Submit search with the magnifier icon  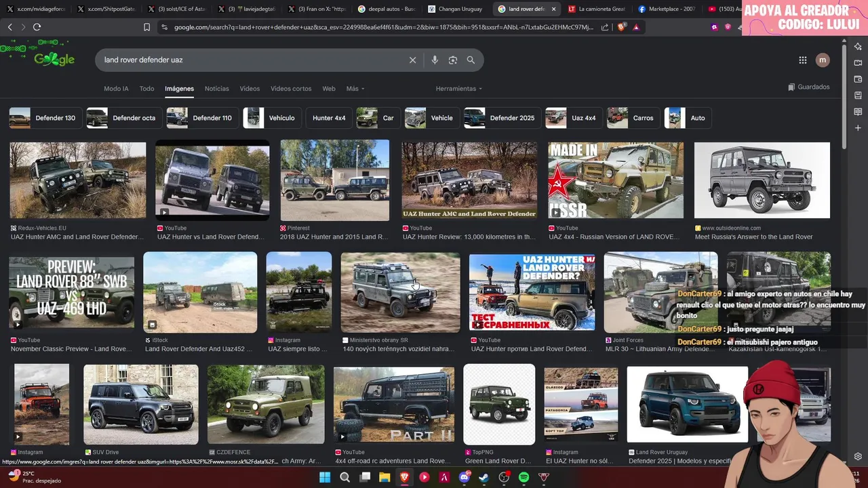(x=471, y=60)
